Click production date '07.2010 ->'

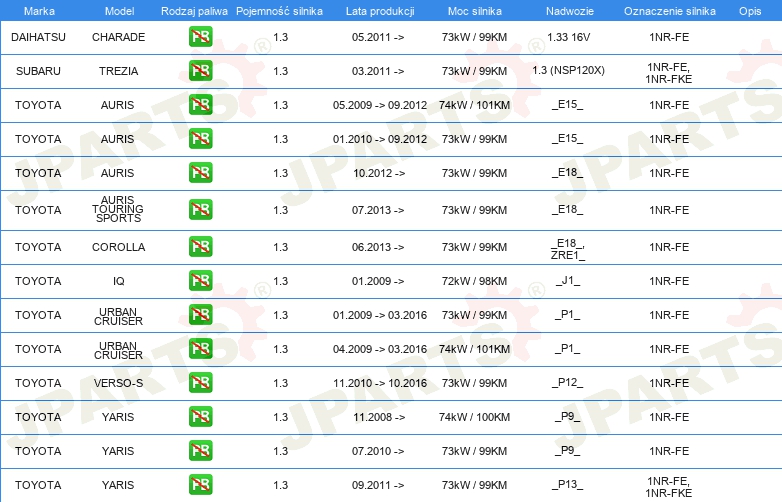[378, 451]
